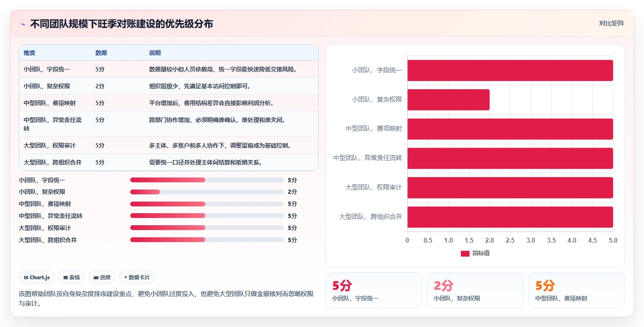644x327 pixels.
Task: Click table cell 中型团队，异常责任流转
Action: (53, 124)
